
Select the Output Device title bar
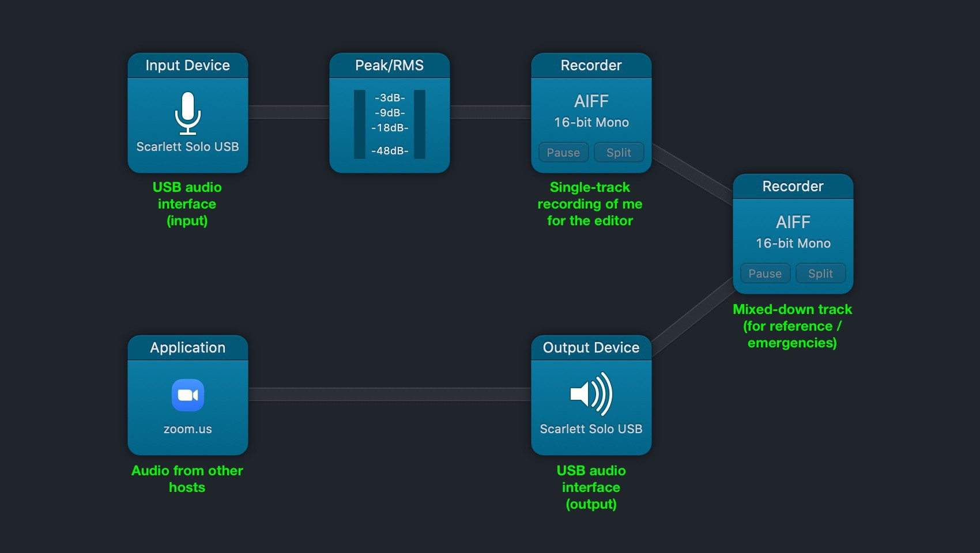[x=591, y=347]
